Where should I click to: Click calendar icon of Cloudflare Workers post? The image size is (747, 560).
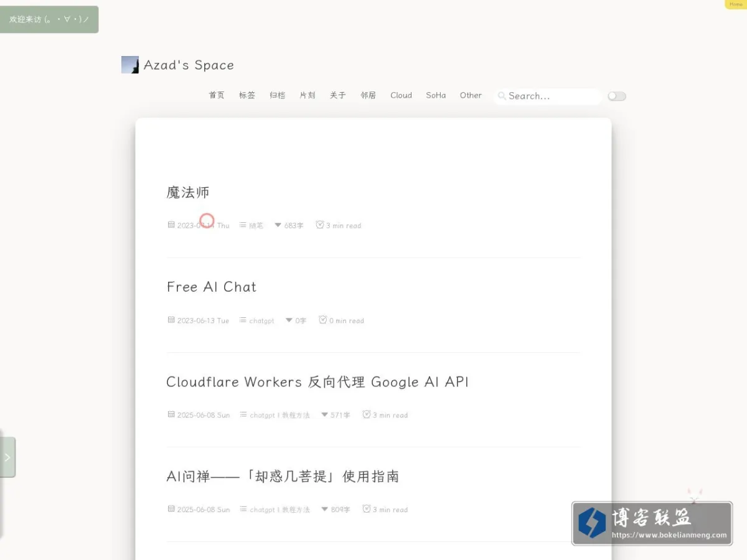[x=171, y=414]
